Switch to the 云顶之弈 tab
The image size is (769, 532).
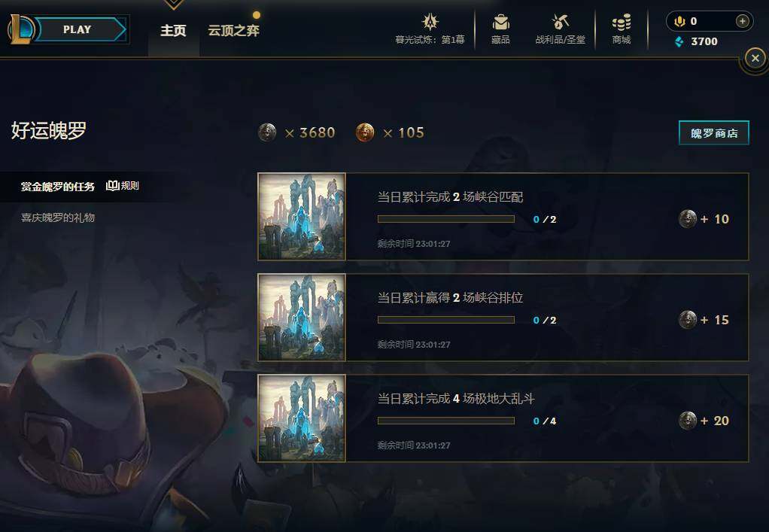click(233, 30)
